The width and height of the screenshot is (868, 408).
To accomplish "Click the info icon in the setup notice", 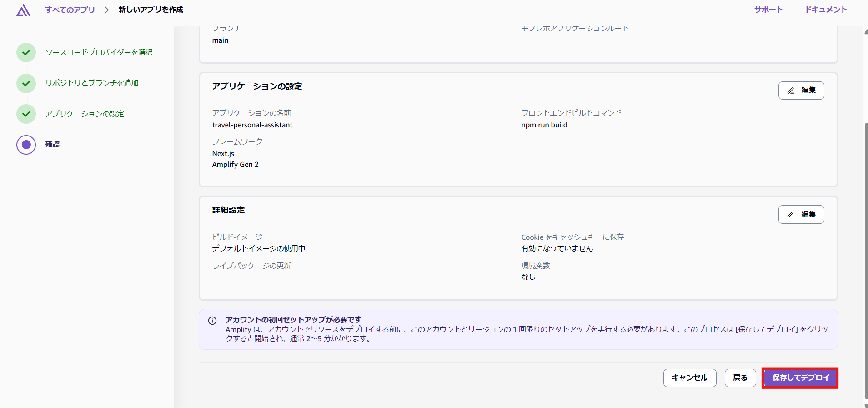I will coord(212,321).
